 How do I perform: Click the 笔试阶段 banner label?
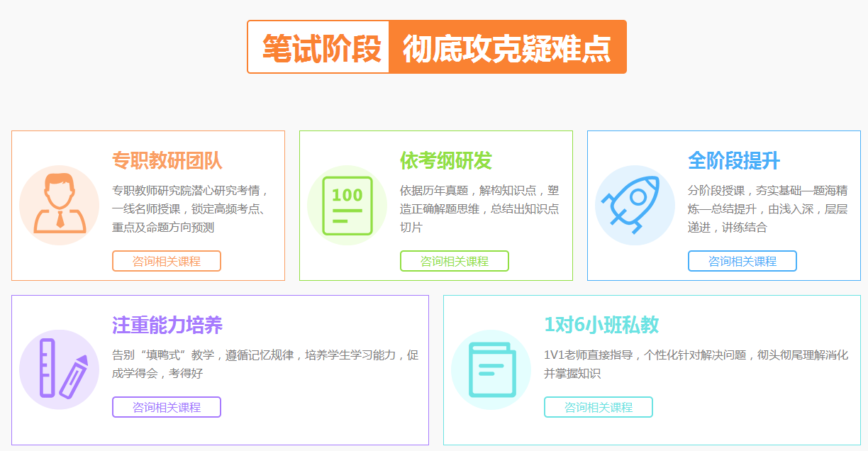click(322, 48)
